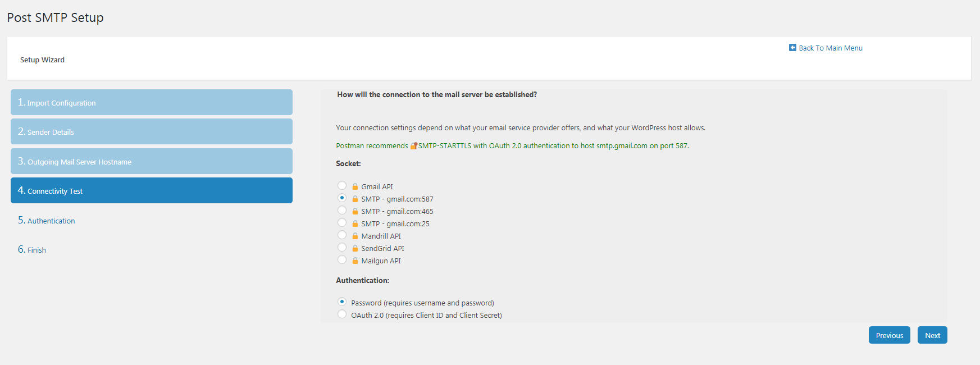Click the lock icon beside SMTP gmail.com:465
Image resolution: width=980 pixels, height=365 pixels.
(355, 211)
